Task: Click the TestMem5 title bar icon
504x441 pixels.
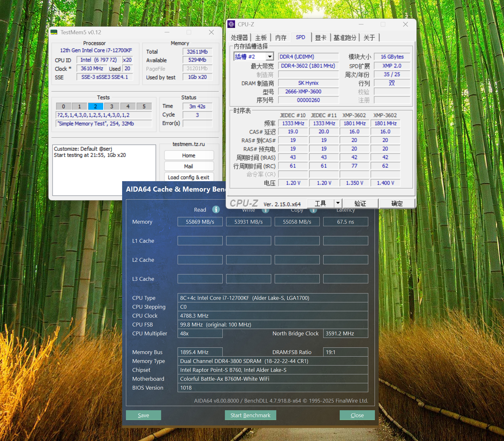Action: (54, 32)
